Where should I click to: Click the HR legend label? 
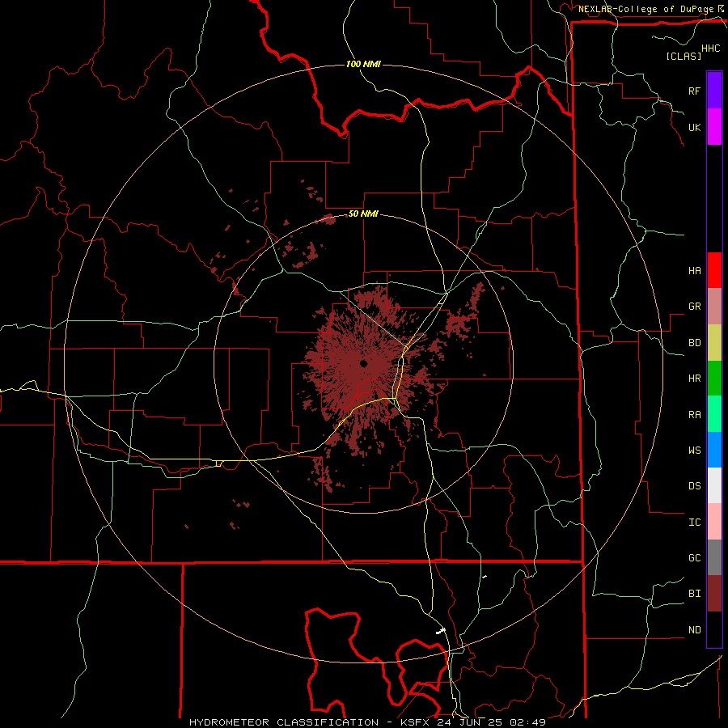click(694, 379)
